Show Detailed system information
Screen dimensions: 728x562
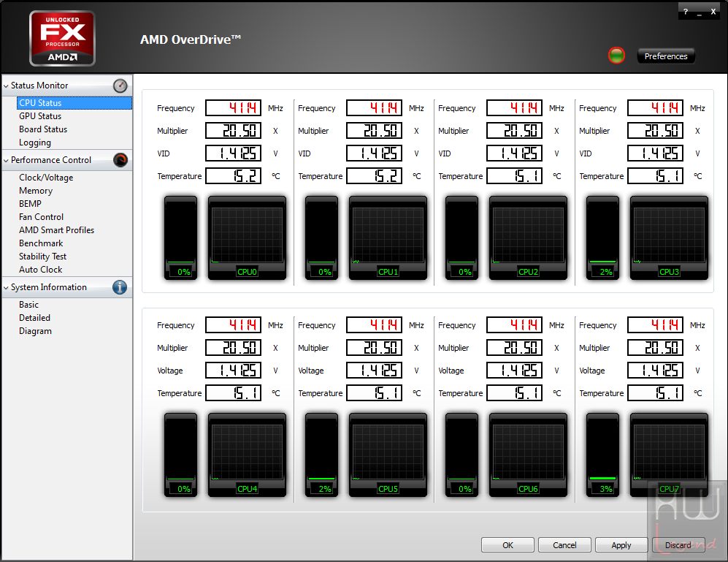point(34,318)
